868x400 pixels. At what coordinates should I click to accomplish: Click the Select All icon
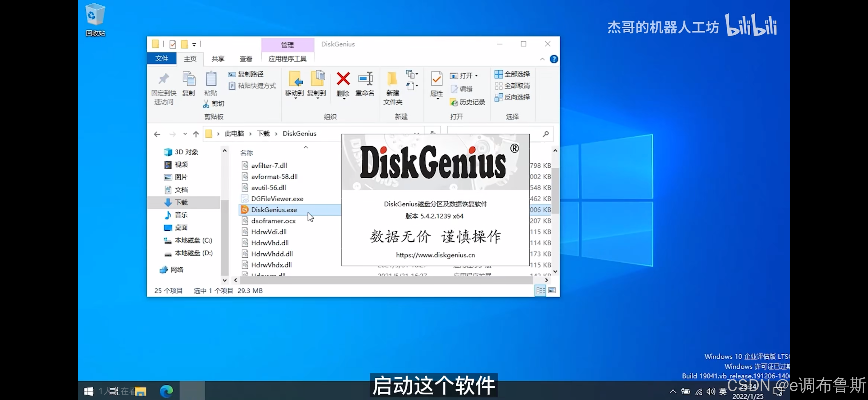(498, 74)
